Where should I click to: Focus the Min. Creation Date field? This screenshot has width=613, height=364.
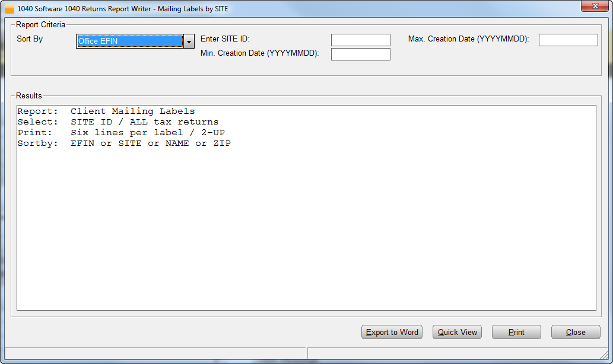360,55
